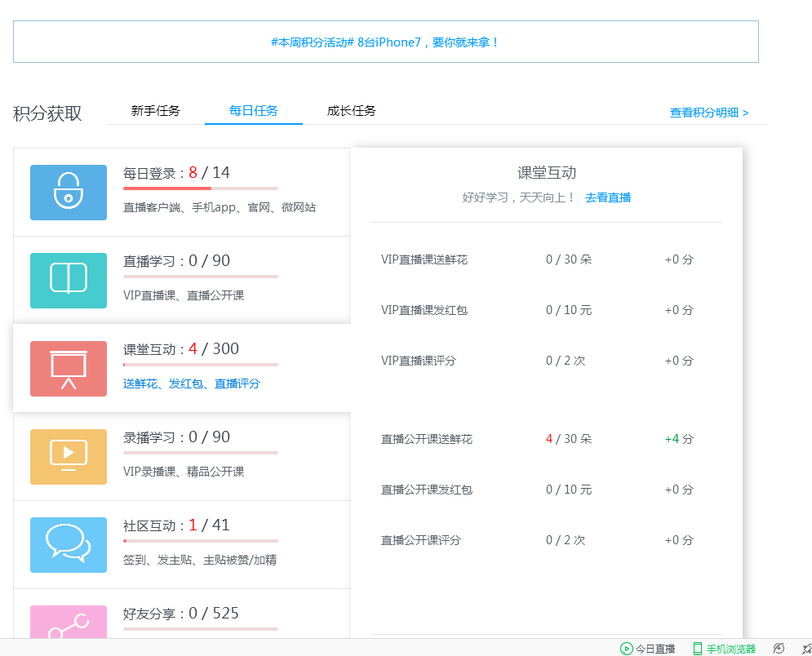Image resolution: width=812 pixels, height=656 pixels.
Task: Click the teal book icon for 直播学习
Action: [69, 281]
